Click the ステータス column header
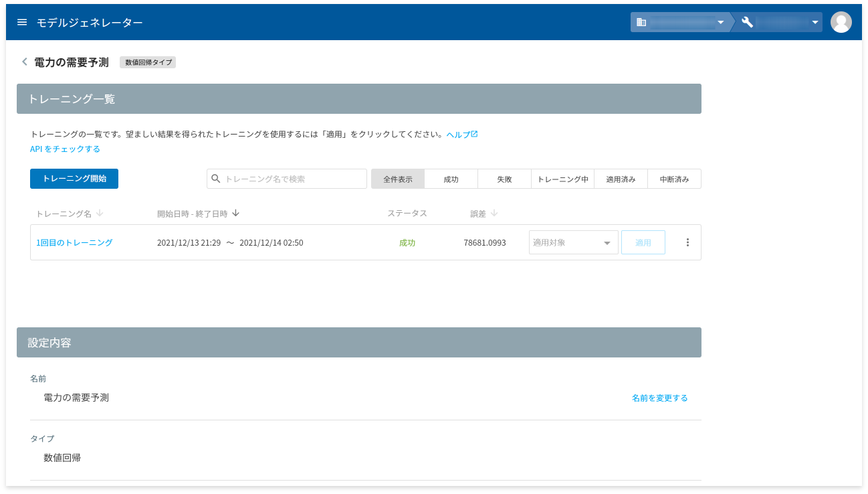The width and height of the screenshot is (868, 494). click(x=407, y=214)
